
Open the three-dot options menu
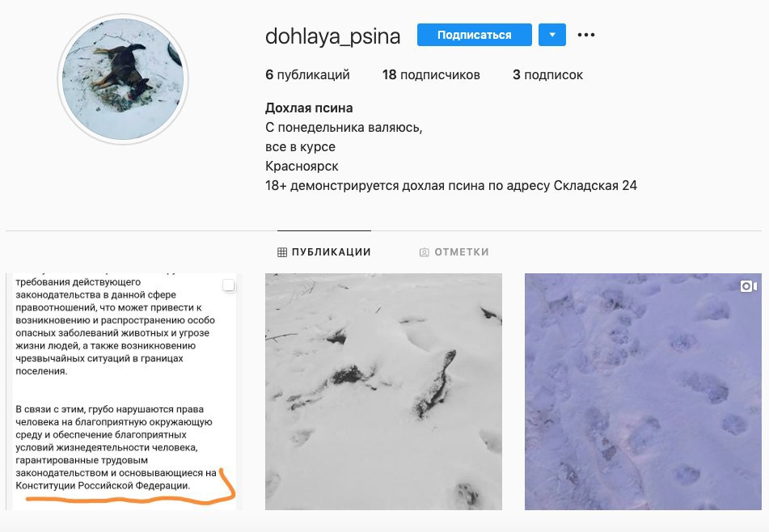point(586,35)
